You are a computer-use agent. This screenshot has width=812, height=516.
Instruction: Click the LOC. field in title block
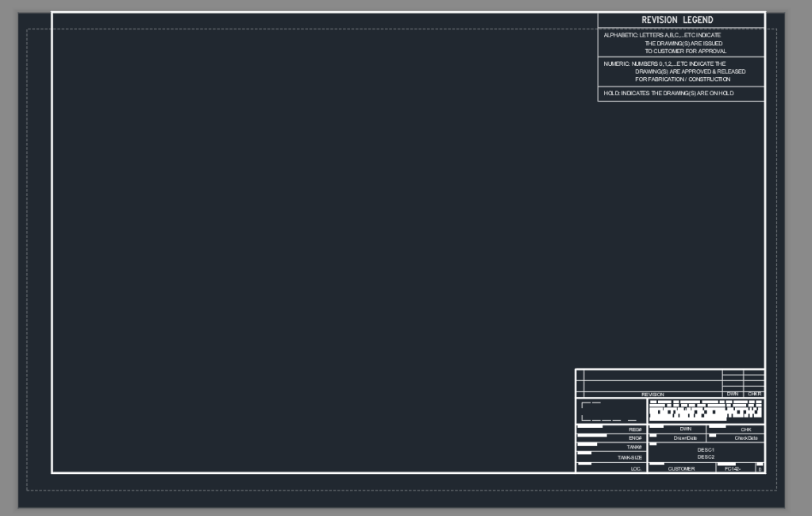636,469
